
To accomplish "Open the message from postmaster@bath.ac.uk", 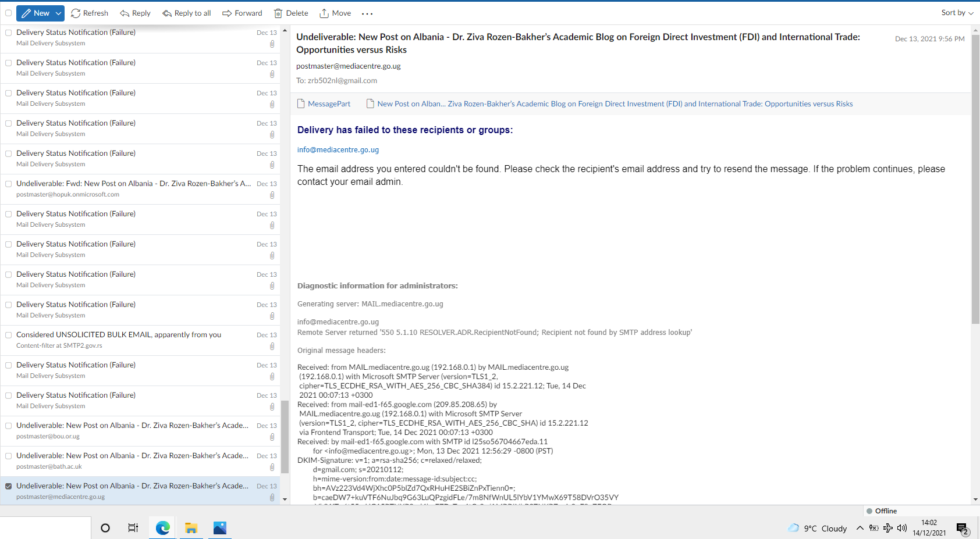I will click(140, 461).
